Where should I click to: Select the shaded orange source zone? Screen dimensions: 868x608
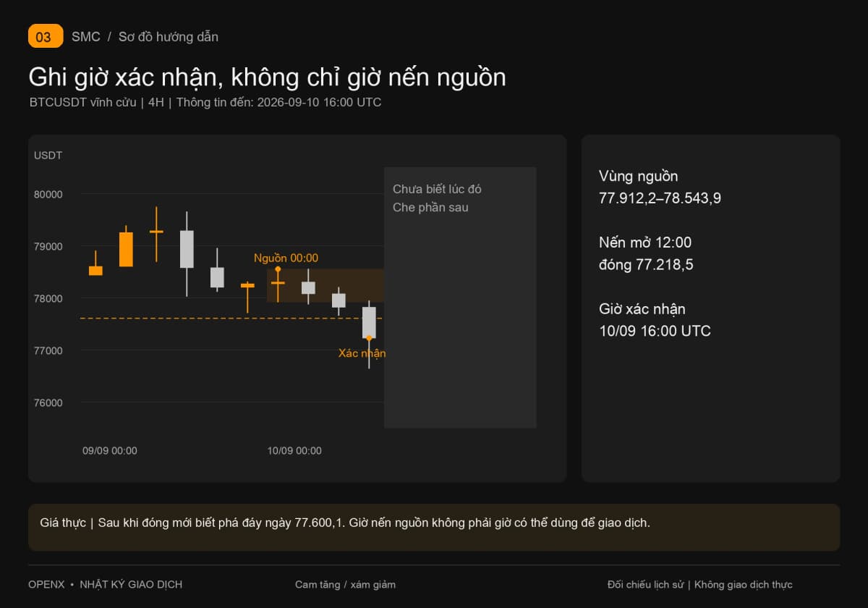[x=325, y=285]
